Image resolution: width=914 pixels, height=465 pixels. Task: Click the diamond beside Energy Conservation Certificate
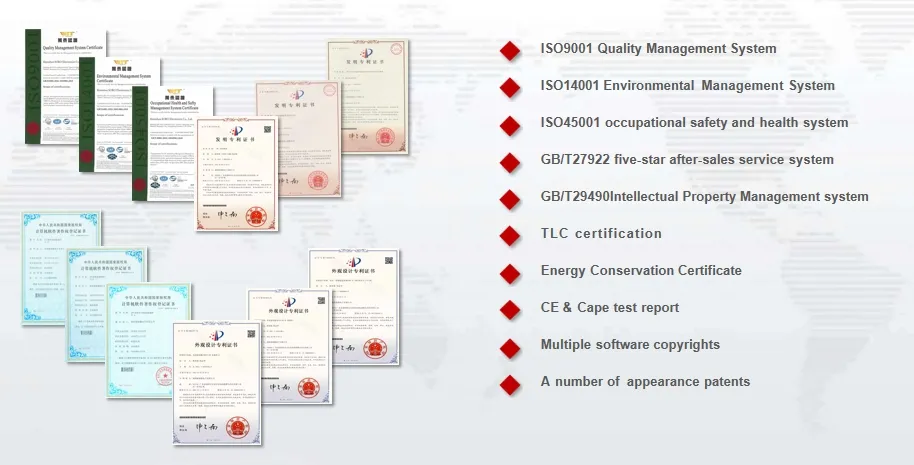(x=510, y=273)
